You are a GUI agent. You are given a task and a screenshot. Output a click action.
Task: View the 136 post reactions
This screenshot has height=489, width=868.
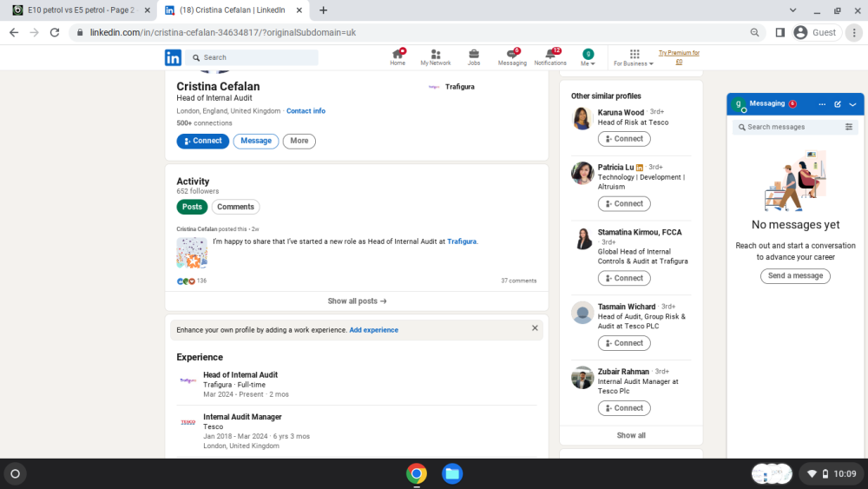192,281
